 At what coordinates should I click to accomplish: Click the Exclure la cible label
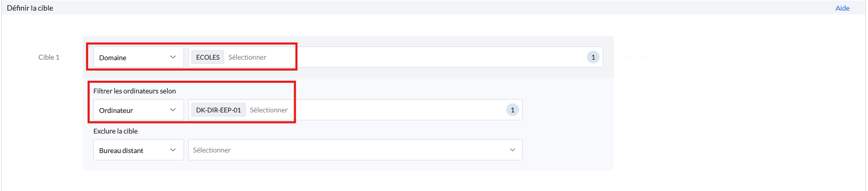click(x=115, y=131)
